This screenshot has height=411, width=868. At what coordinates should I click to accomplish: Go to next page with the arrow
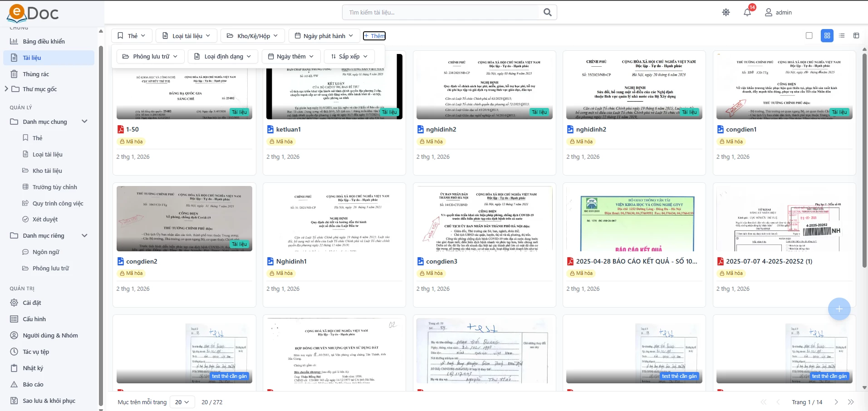pos(836,402)
